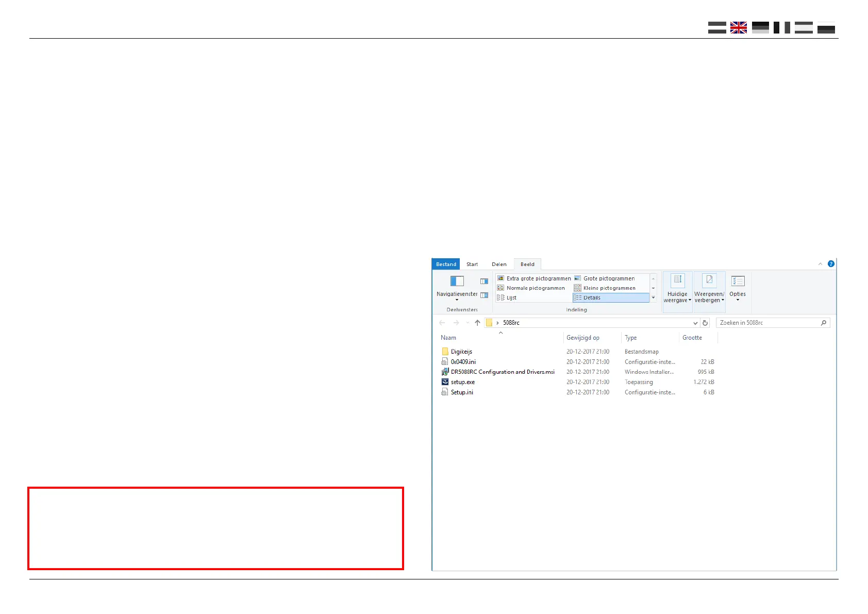This screenshot has height=614, width=868.
Task: Click the Toepassing type cell
Action: point(639,382)
